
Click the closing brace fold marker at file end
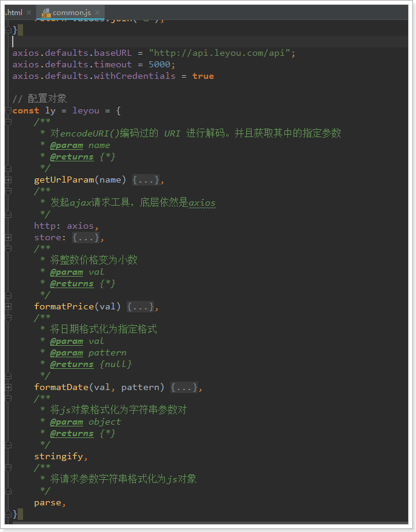[8, 514]
